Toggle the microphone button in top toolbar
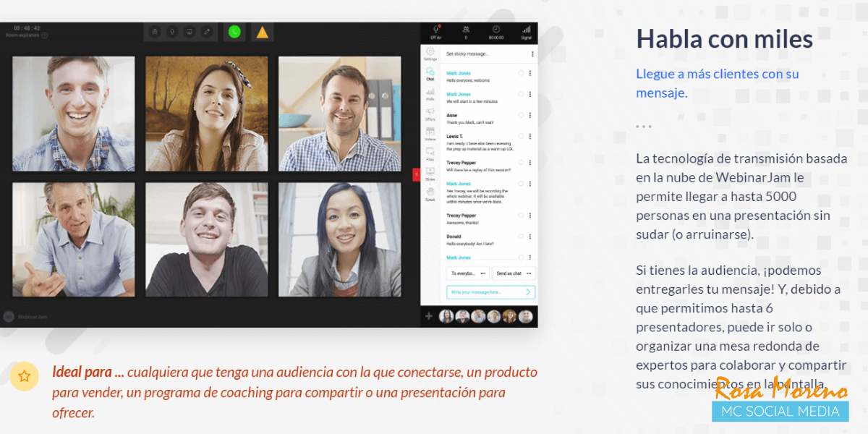The height and width of the screenshot is (434, 868). pyautogui.click(x=172, y=32)
